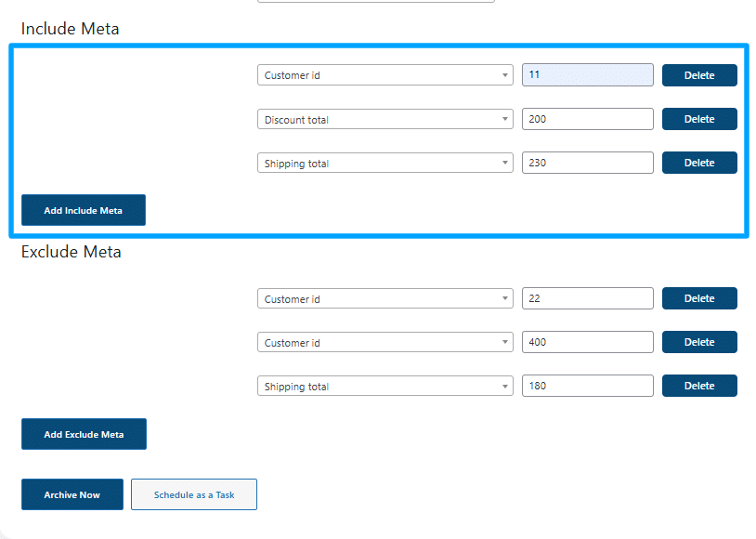
Task: Open the Exclude Meta Customer id dropdown with 22
Action: click(x=385, y=298)
